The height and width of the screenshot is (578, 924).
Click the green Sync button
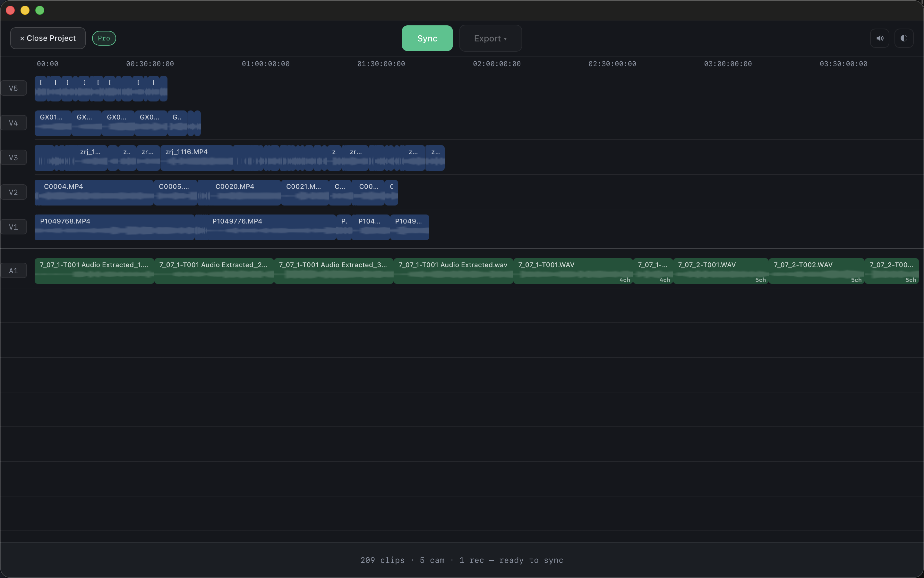click(427, 38)
